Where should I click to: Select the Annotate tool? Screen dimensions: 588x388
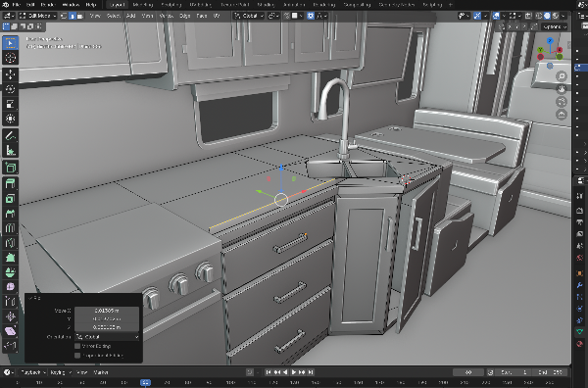[10, 136]
